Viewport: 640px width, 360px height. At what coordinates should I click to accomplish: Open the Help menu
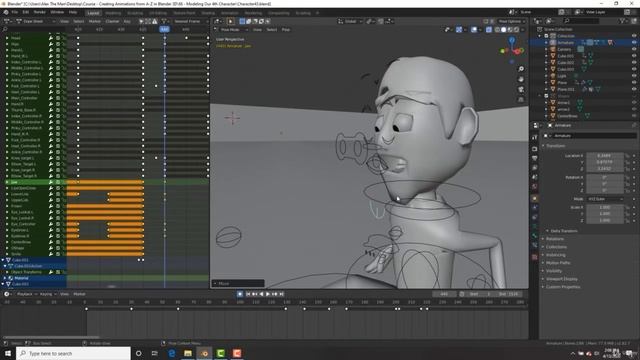(x=73, y=12)
